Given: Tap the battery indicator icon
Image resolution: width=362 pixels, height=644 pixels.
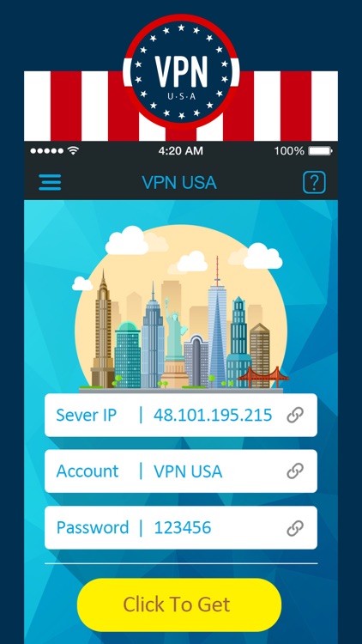Looking at the screenshot, I should pos(320,151).
